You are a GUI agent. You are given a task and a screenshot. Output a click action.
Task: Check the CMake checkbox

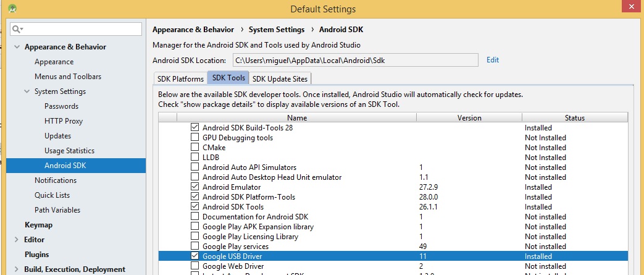(x=195, y=148)
